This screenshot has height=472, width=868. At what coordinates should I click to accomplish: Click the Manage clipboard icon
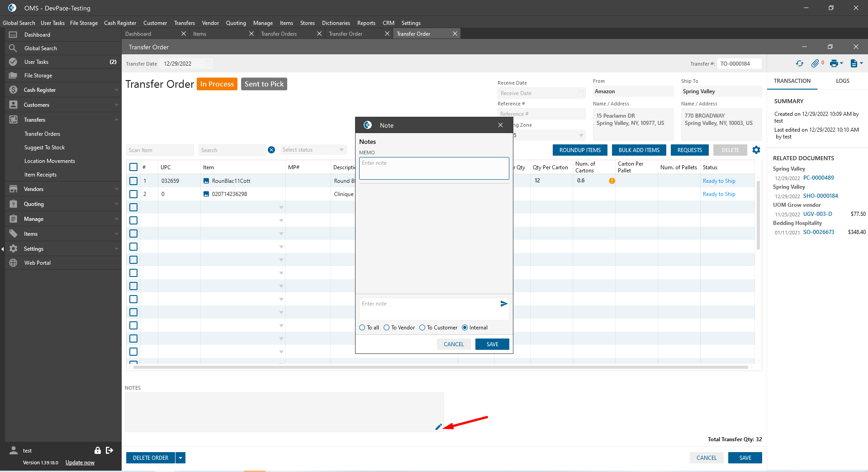point(13,219)
